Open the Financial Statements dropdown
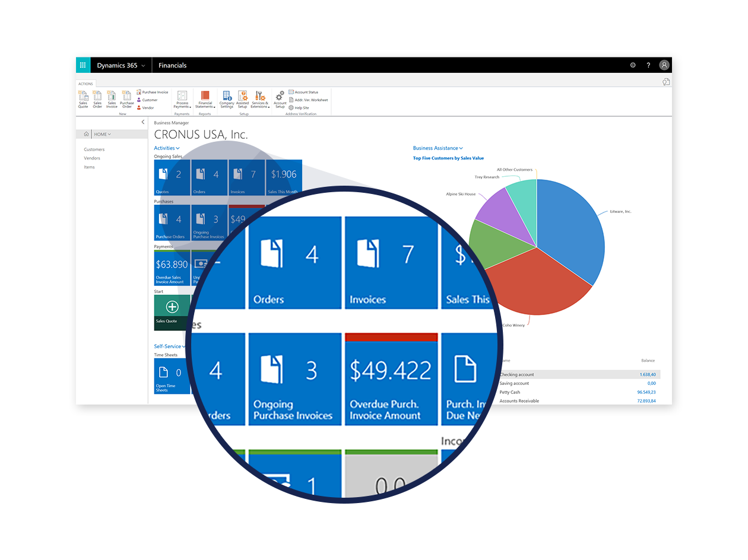 (205, 99)
